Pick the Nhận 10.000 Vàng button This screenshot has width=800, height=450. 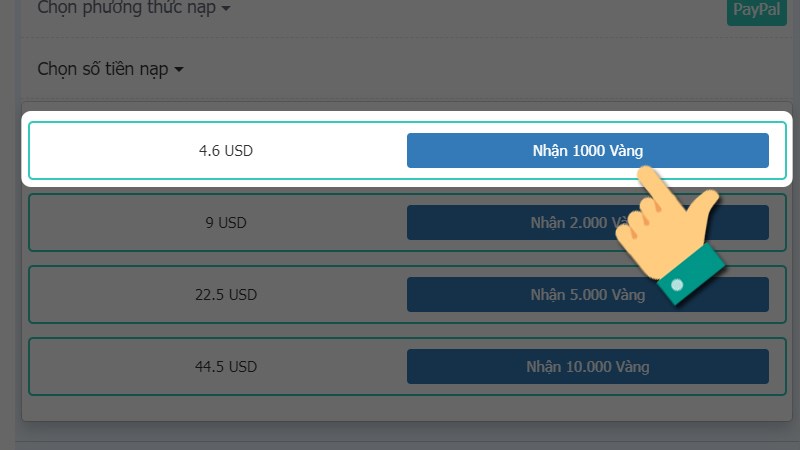pyautogui.click(x=587, y=366)
